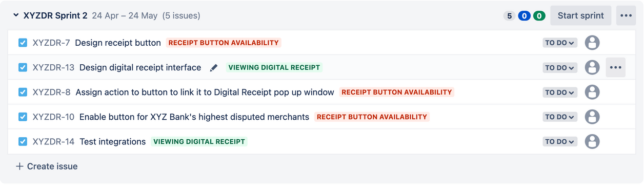The height and width of the screenshot is (186, 644).
Task: Open the XYZDR-10 issue key link
Action: coord(53,117)
